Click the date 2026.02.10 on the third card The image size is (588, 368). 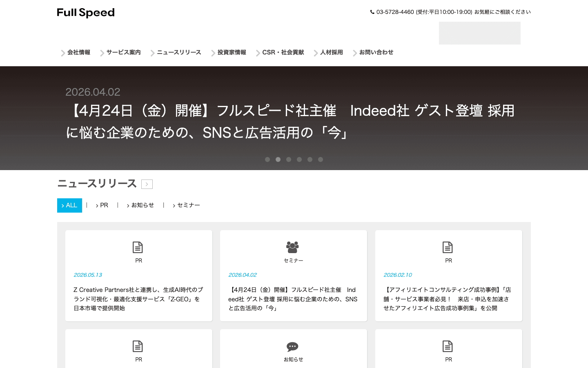click(398, 275)
